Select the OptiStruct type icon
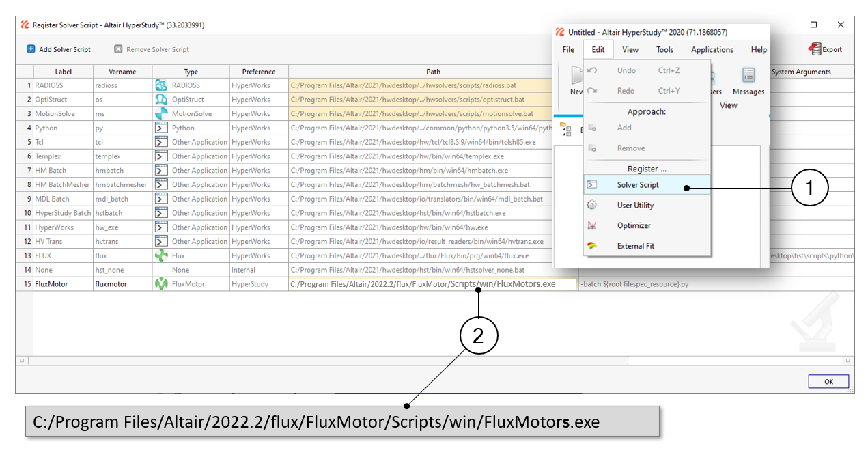 pos(161,100)
